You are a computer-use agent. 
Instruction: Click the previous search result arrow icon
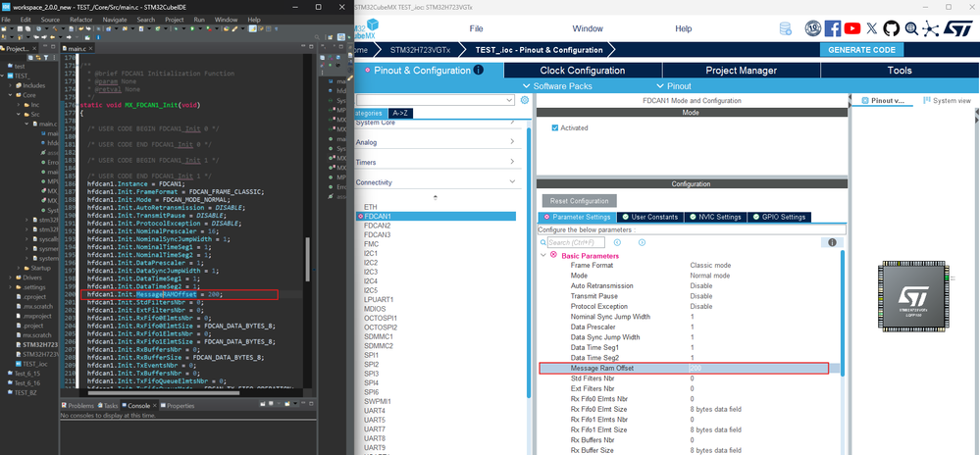point(617,242)
